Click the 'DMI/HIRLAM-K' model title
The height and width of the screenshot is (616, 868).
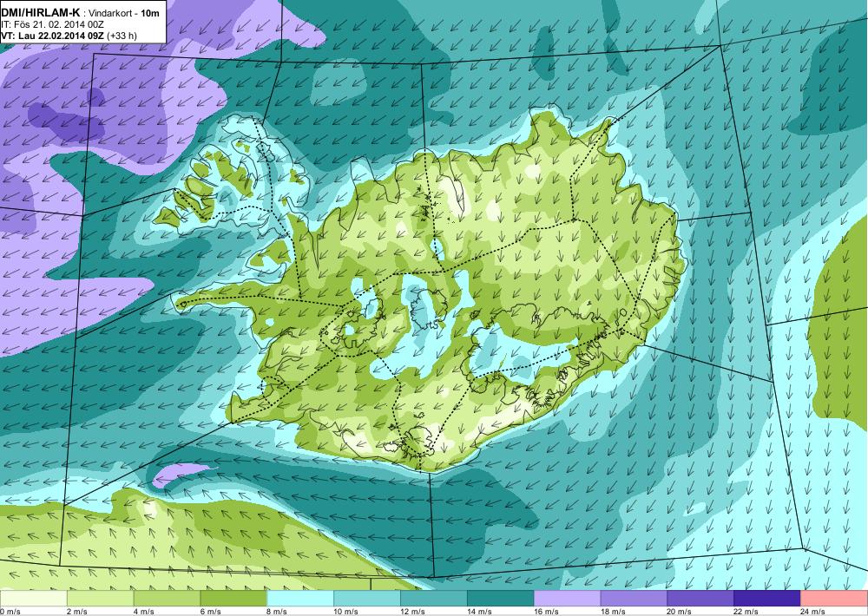pyautogui.click(x=40, y=13)
